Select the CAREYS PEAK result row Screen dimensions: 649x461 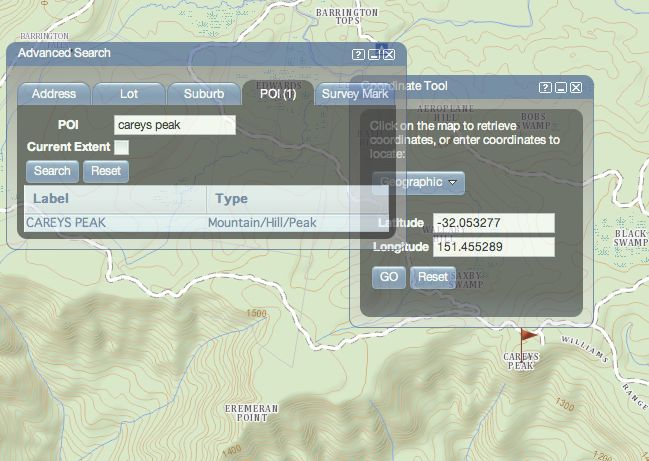[206, 223]
